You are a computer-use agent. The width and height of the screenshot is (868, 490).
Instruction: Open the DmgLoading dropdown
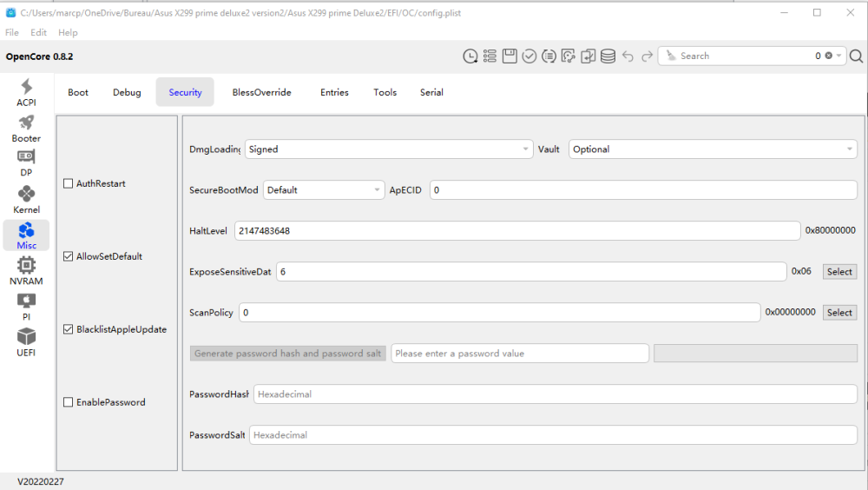(389, 149)
